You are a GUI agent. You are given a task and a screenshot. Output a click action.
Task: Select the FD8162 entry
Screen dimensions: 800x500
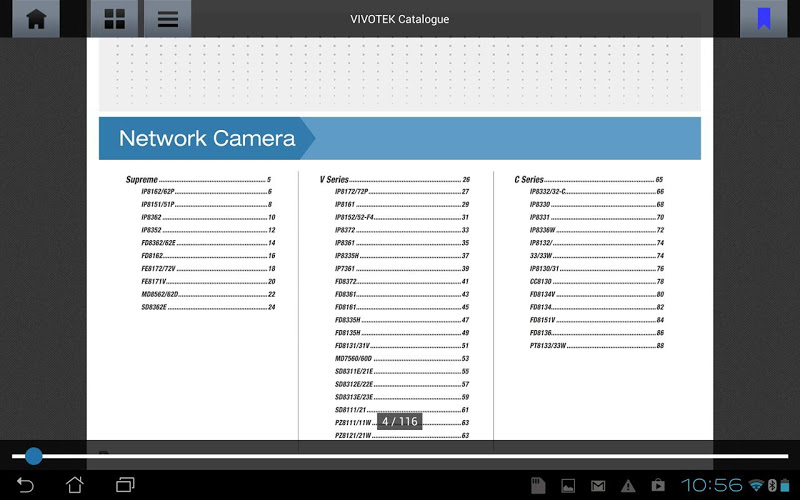pyautogui.click(x=208, y=256)
